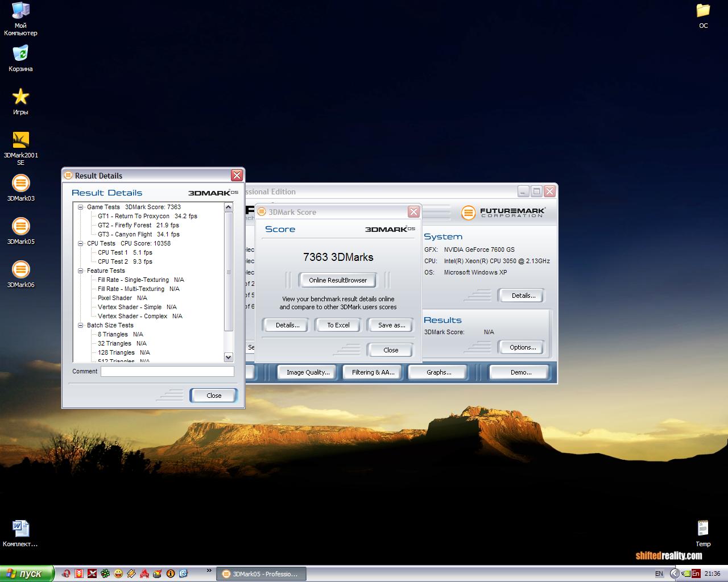Select CPU Test 1 row

click(x=125, y=252)
